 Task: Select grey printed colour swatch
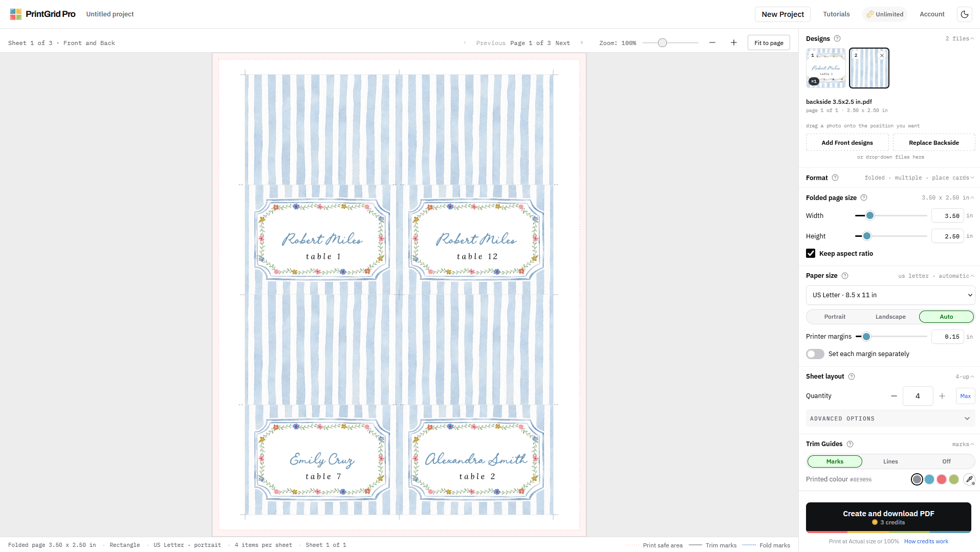917,479
